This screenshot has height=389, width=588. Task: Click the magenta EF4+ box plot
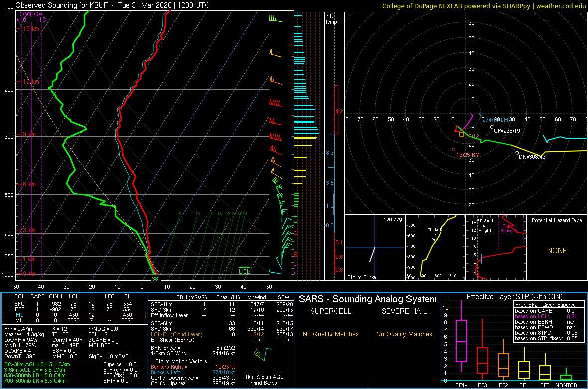(x=461, y=341)
